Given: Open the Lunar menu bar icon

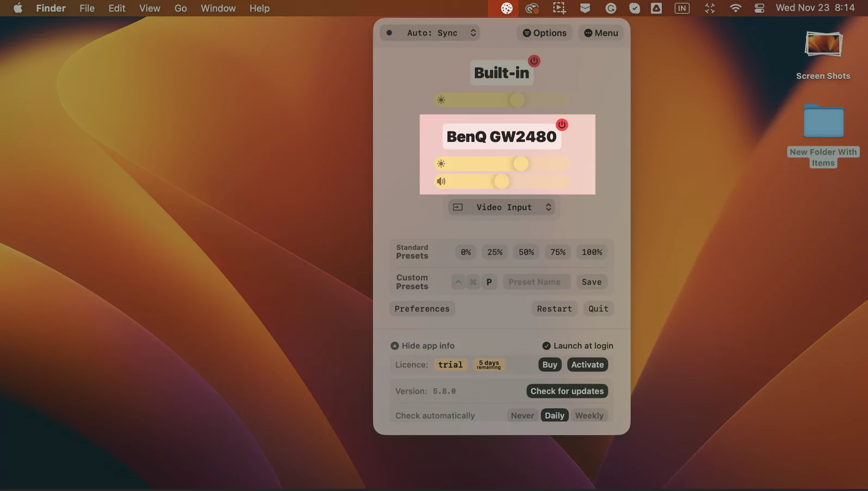Looking at the screenshot, I should [x=506, y=8].
